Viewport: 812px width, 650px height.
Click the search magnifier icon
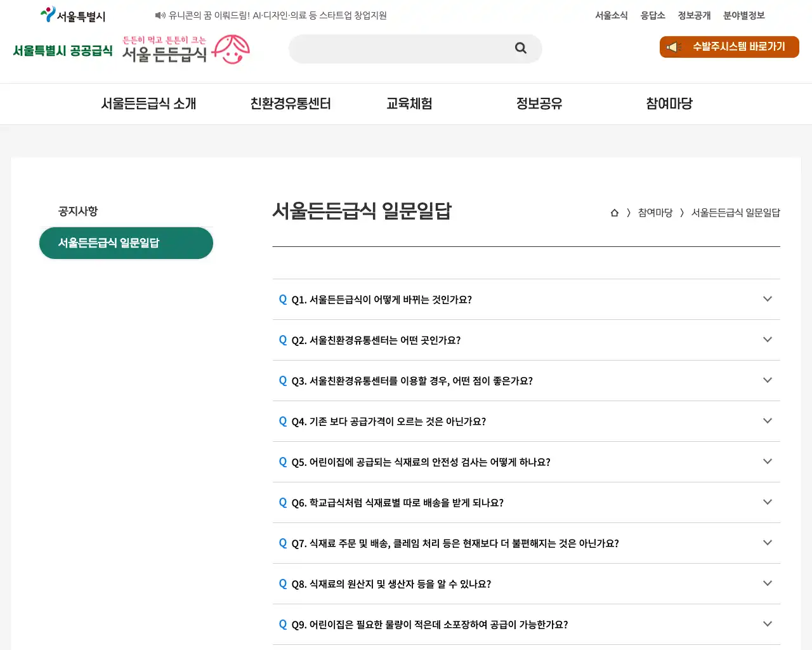pos(520,48)
